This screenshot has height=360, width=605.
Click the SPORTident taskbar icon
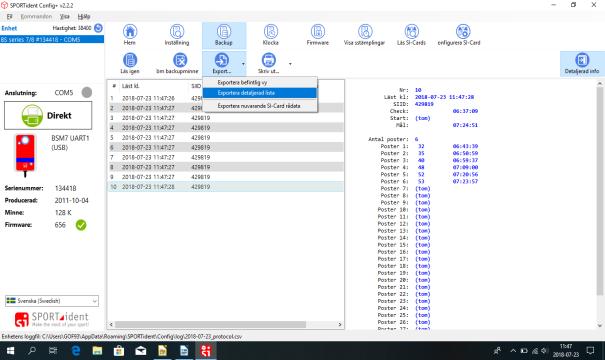206,351
